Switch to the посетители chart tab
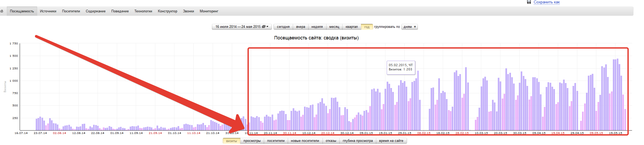The height and width of the screenshot is (145, 644). [x=276, y=141]
